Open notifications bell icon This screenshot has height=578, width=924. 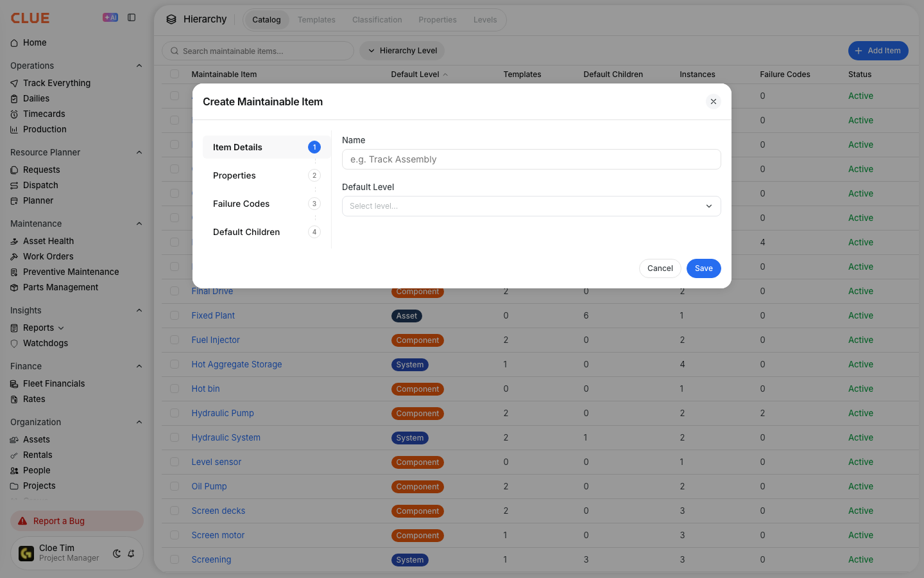(131, 554)
